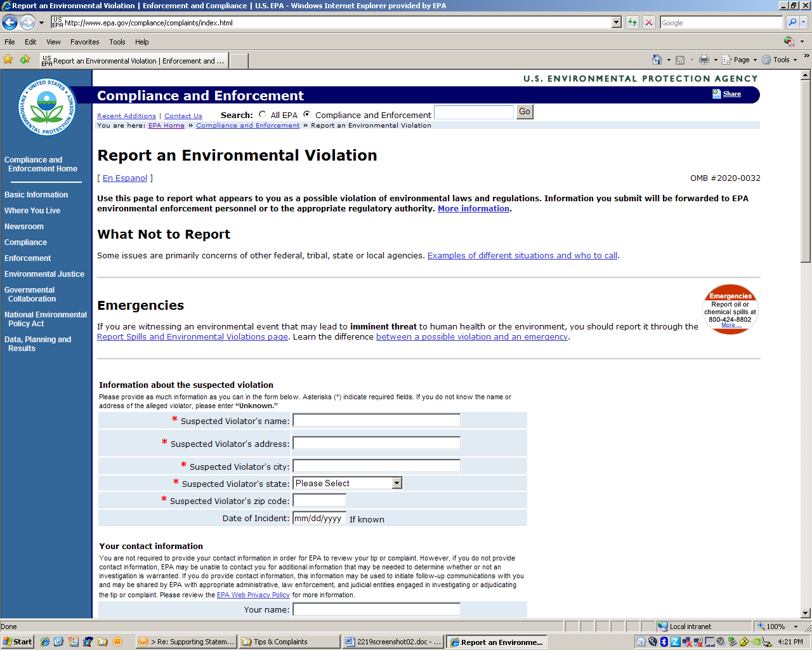This screenshot has height=650, width=812.
Task: Open the Where You Live sidebar link
Action: (32, 211)
